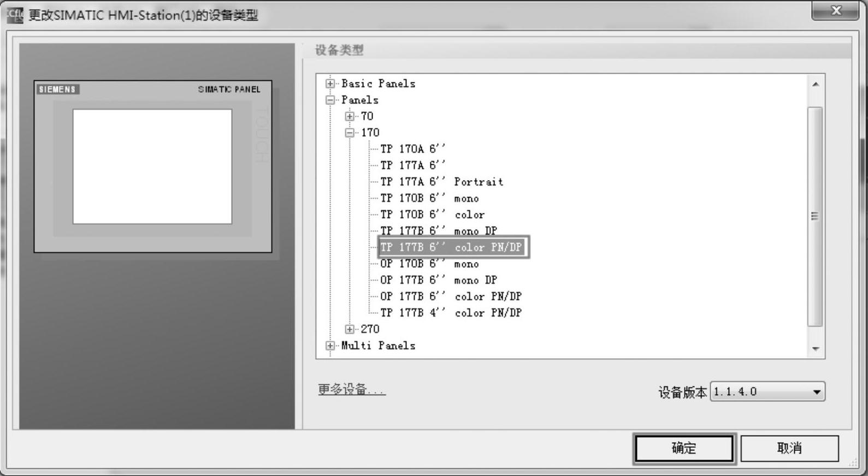868x476 pixels.
Task: Close the device type dialog
Action: click(835, 11)
